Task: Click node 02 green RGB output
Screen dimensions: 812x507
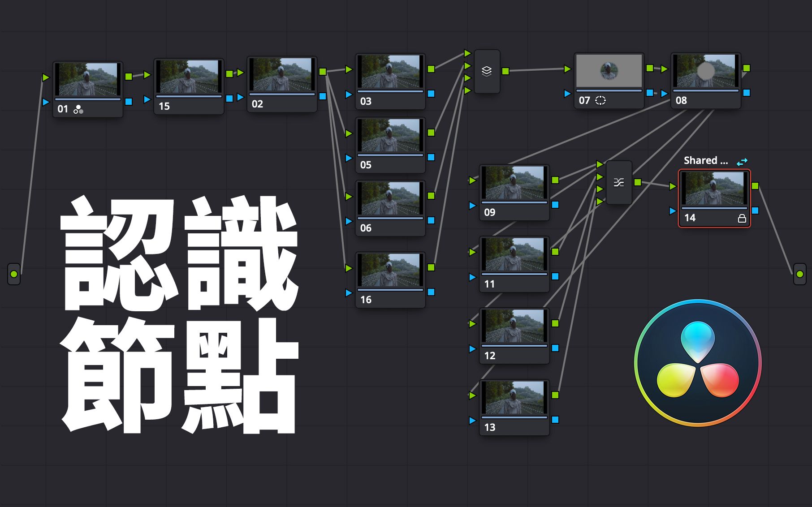Action: click(323, 72)
